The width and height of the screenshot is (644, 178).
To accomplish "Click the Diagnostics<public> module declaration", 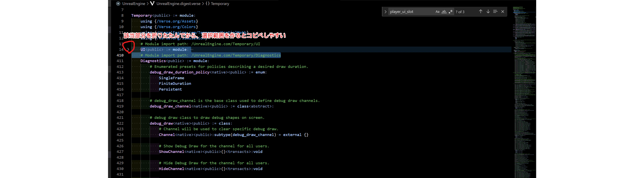I will click(175, 61).
